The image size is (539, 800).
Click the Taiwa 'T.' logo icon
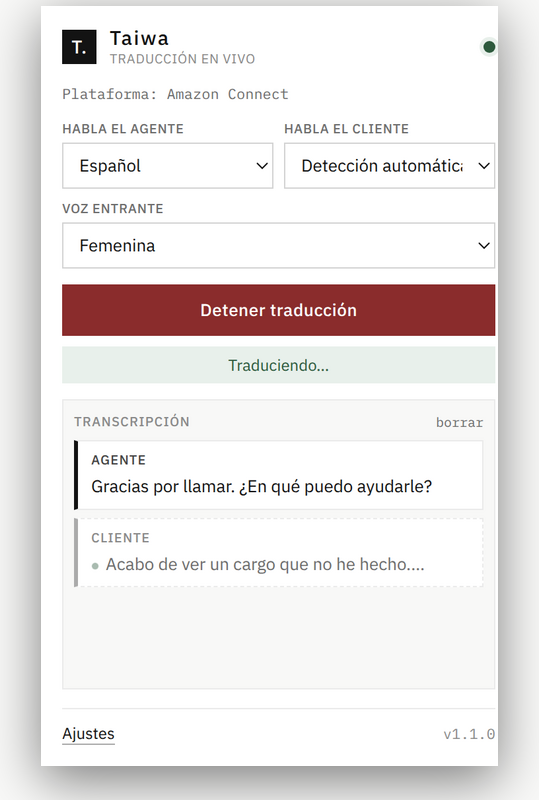tap(79, 47)
